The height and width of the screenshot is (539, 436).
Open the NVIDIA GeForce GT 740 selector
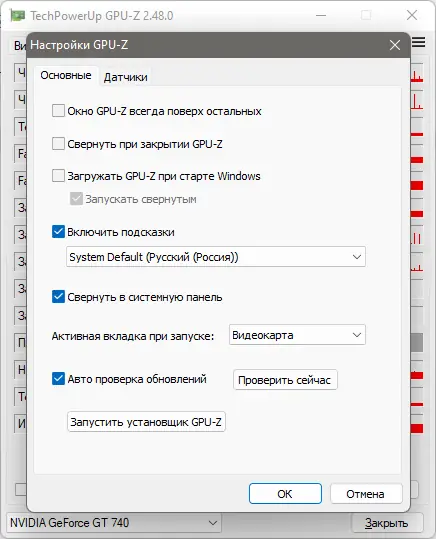pos(113,523)
